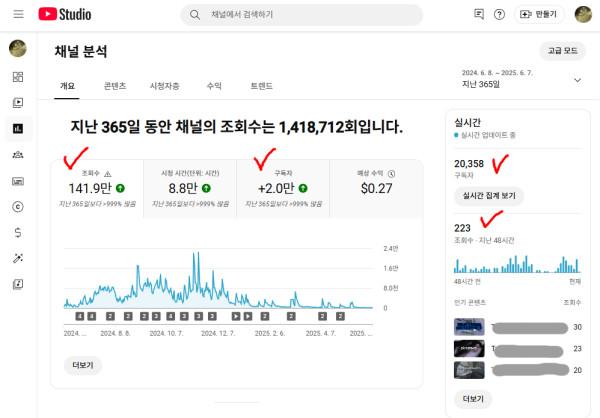600x418 pixels.
Task: Click the green up arrow beside 141.9만
Action: (120, 188)
